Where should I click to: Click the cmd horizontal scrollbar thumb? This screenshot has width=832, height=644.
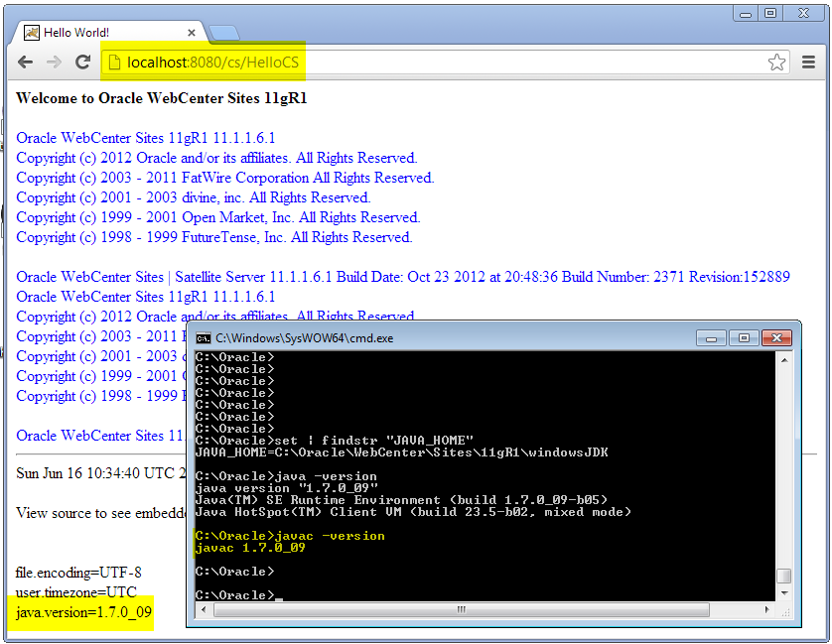click(461, 610)
